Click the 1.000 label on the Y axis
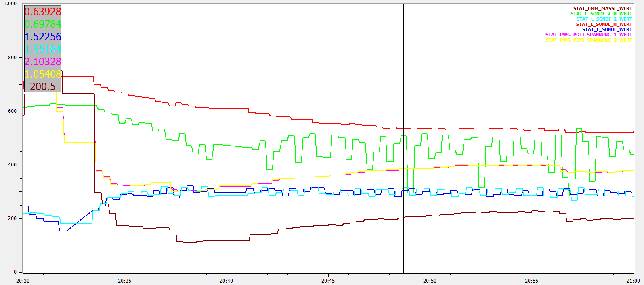 10,4
